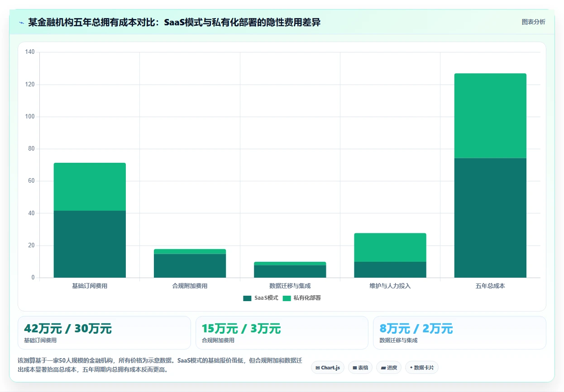Click the SaaS模式 legend label text
The image size is (564, 392).
(x=266, y=298)
